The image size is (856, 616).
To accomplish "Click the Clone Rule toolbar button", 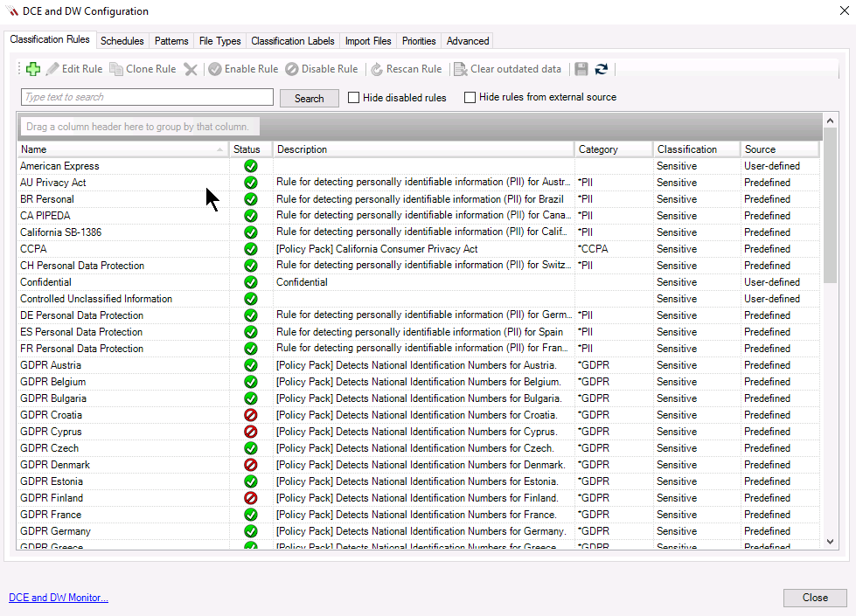I will click(x=143, y=69).
